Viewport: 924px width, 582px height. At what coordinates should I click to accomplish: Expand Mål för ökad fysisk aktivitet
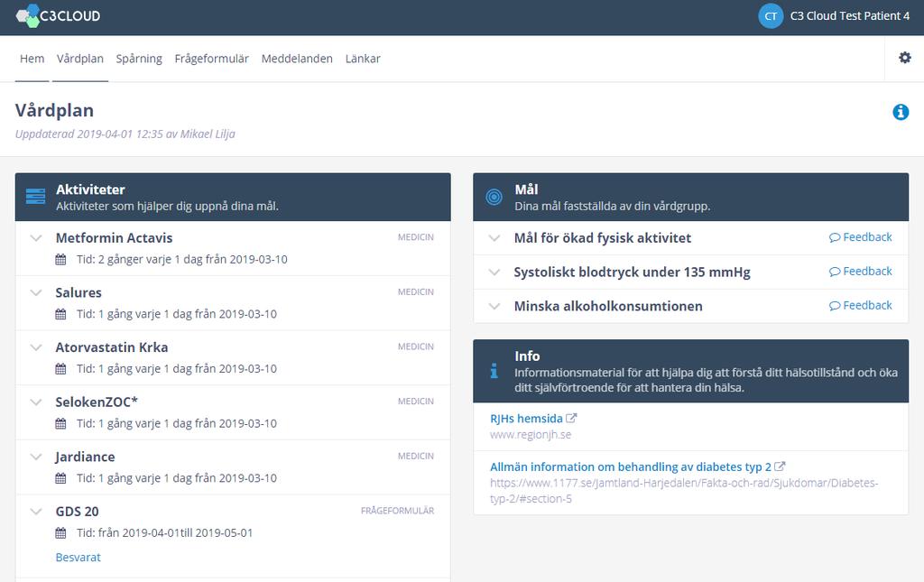click(494, 238)
